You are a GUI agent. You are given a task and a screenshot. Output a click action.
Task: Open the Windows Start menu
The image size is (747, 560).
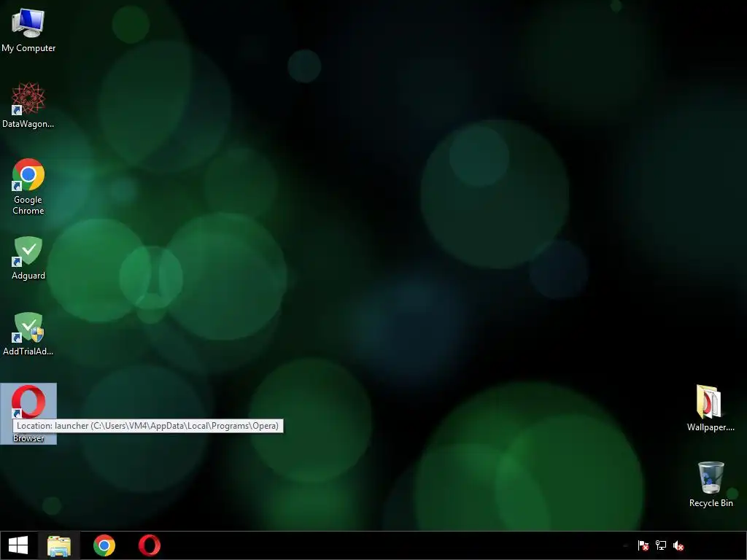tap(18, 545)
